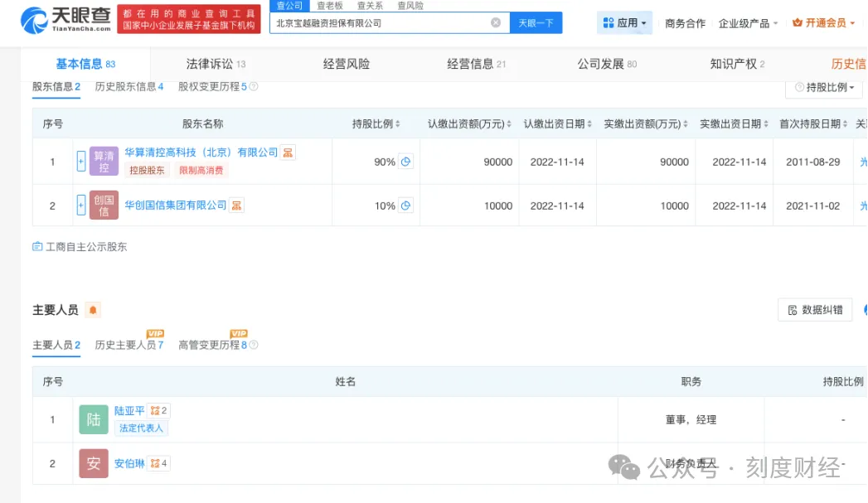Open 陆亚平 profile link
Viewport: 868px width, 503px height.
click(x=129, y=410)
